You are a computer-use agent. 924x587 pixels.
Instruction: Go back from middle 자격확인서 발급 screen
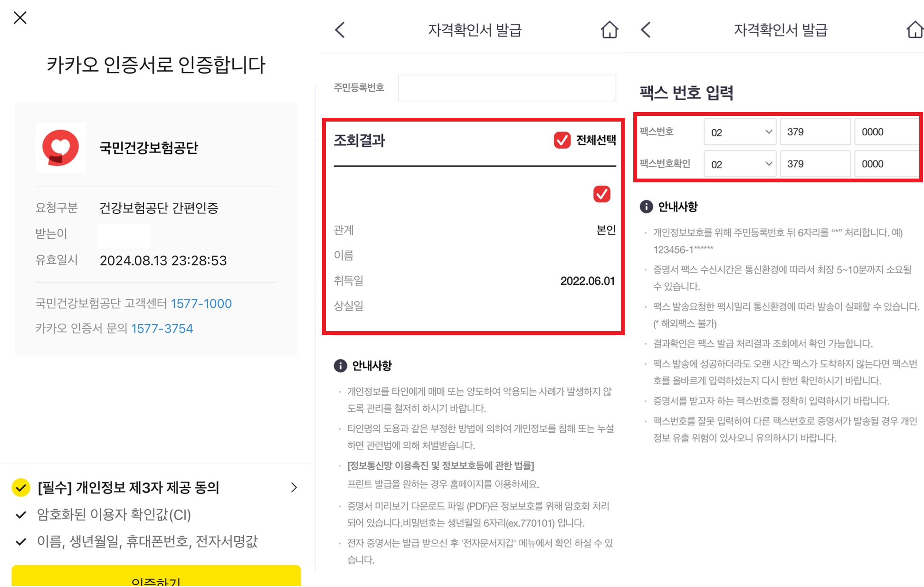(x=340, y=30)
